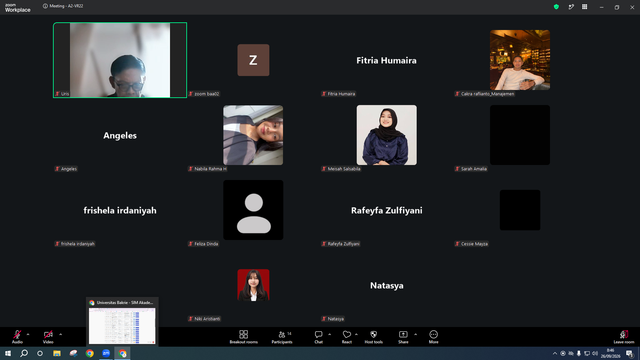Open the Audio options arrow
The image size is (640, 360).
(28, 334)
